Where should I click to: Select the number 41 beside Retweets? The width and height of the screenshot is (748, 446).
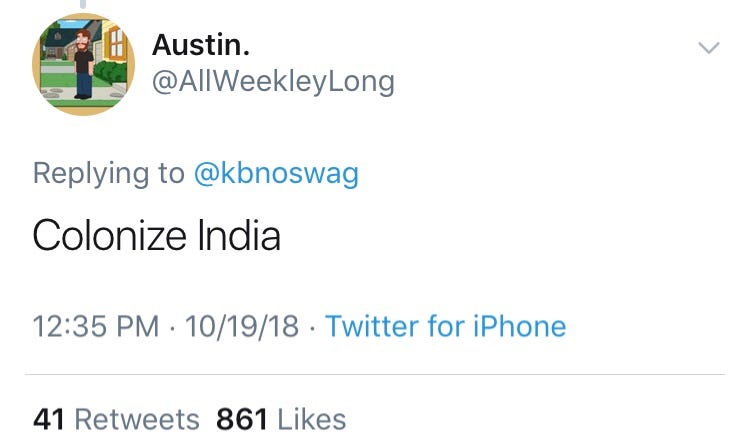[49, 419]
